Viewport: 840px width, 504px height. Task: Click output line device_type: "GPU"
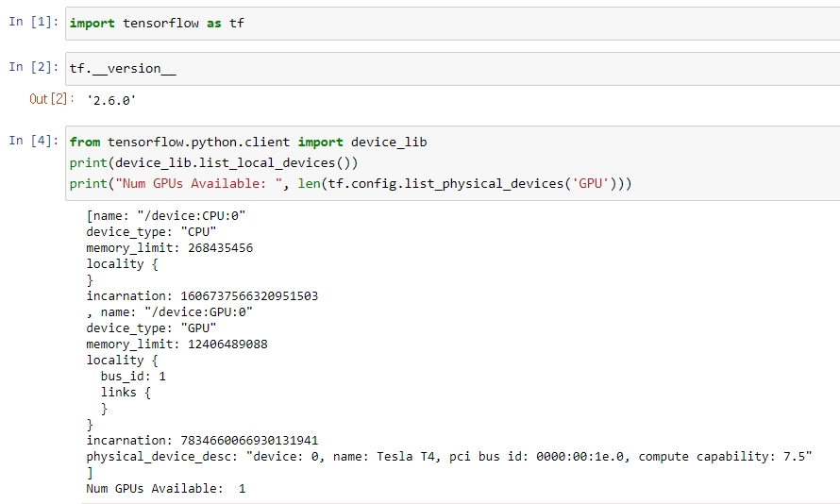pyautogui.click(x=151, y=328)
